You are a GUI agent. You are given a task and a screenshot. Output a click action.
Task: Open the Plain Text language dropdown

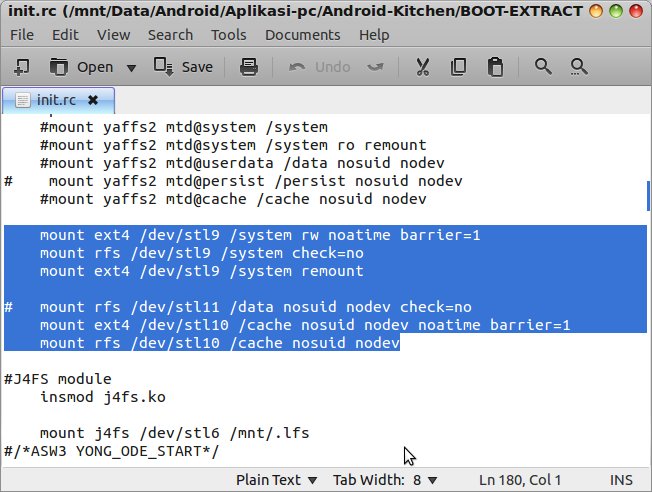[277, 480]
